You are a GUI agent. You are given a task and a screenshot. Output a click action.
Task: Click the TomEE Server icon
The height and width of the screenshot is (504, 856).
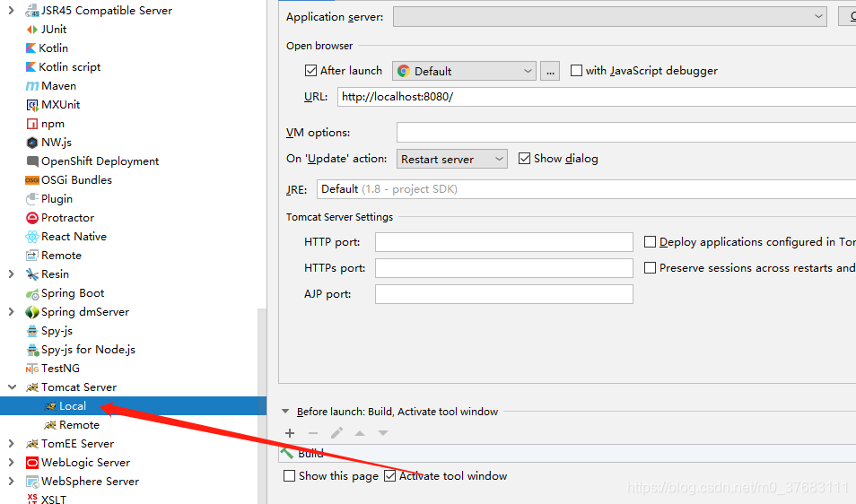point(32,444)
